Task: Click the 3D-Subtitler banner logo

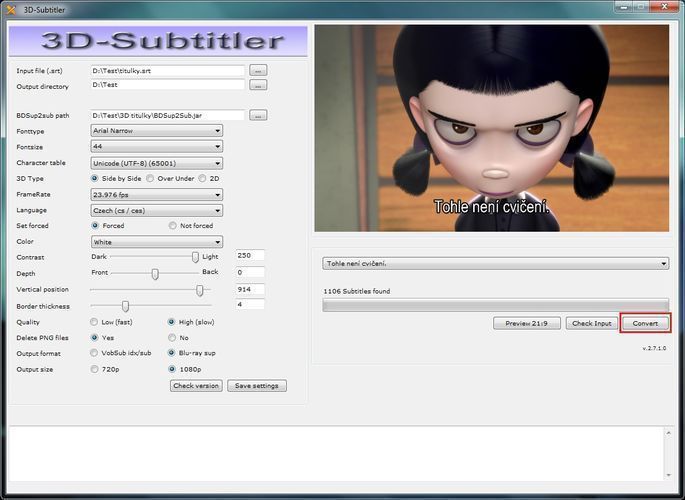Action: coord(158,41)
